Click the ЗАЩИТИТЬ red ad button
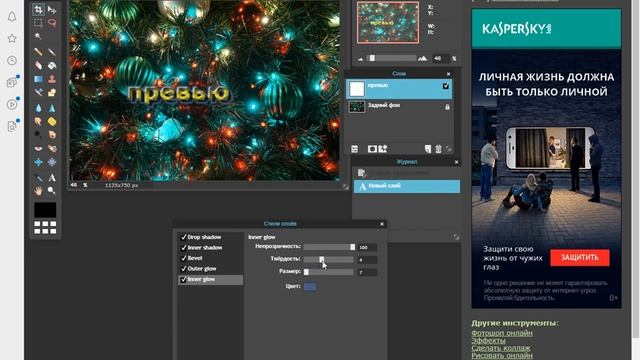This screenshot has height=360, width=640. point(580,258)
